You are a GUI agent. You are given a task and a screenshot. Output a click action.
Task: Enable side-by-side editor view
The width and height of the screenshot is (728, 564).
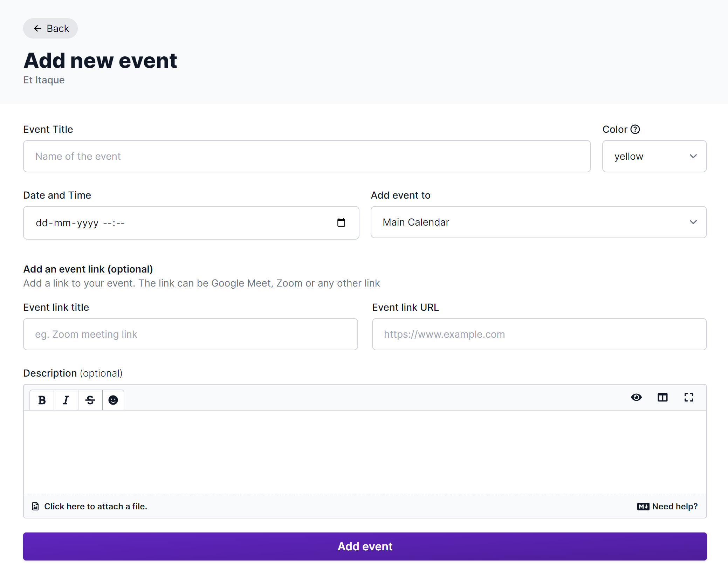[662, 397]
